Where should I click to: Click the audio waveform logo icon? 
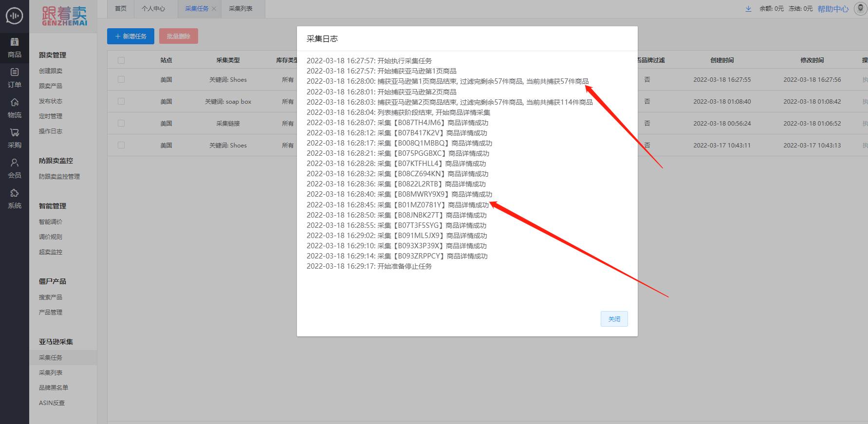15,16
